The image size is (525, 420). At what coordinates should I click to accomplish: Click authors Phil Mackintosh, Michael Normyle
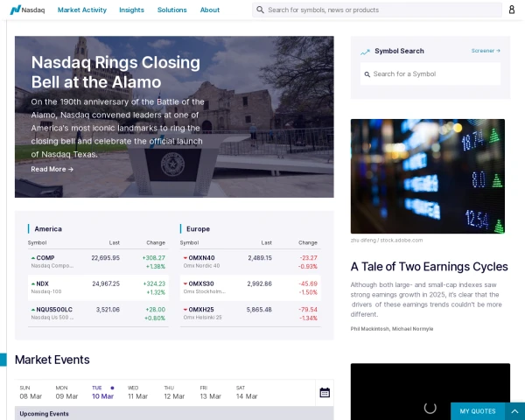[x=392, y=329]
